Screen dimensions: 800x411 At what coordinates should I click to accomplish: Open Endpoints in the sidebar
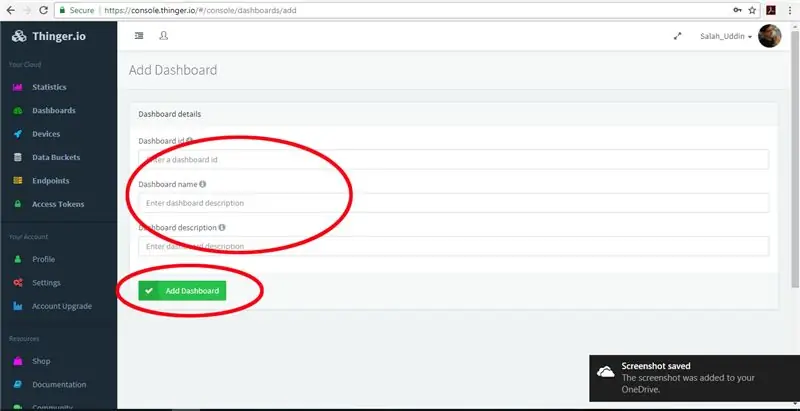[51, 181]
